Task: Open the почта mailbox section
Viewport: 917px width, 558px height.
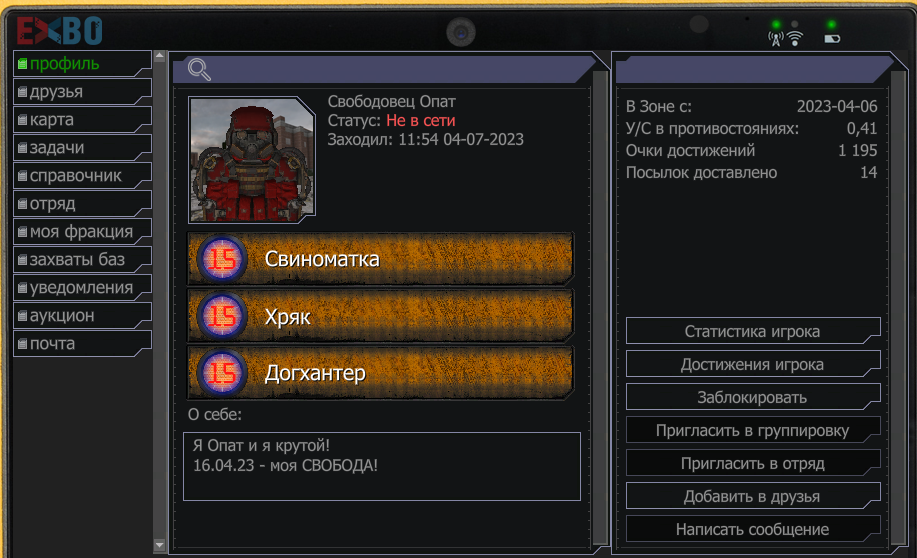Action: coord(82,344)
